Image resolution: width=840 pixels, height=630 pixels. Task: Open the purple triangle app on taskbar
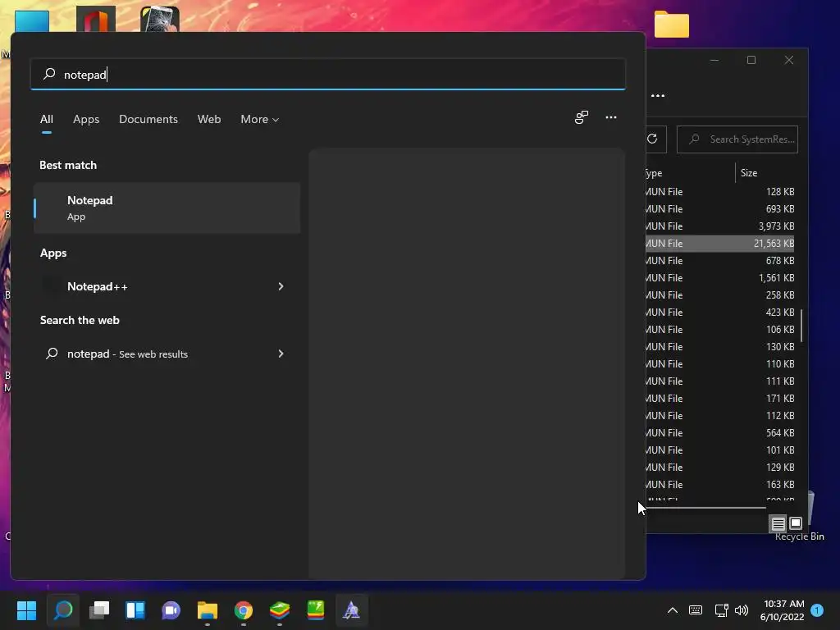351,609
